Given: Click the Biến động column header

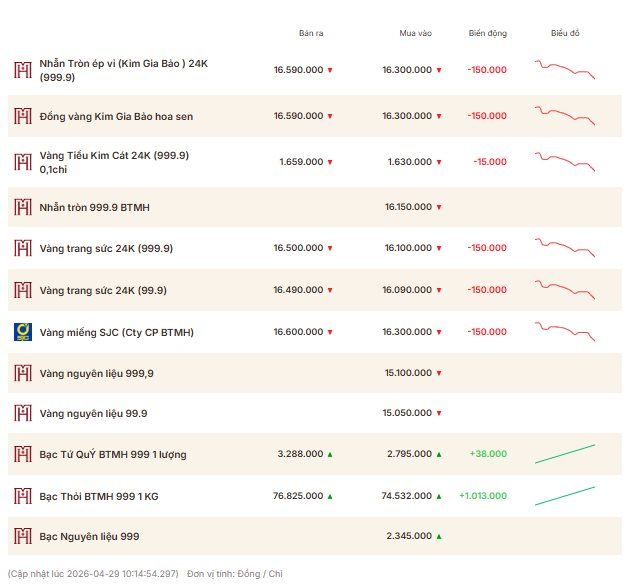Looking at the screenshot, I should [488, 33].
